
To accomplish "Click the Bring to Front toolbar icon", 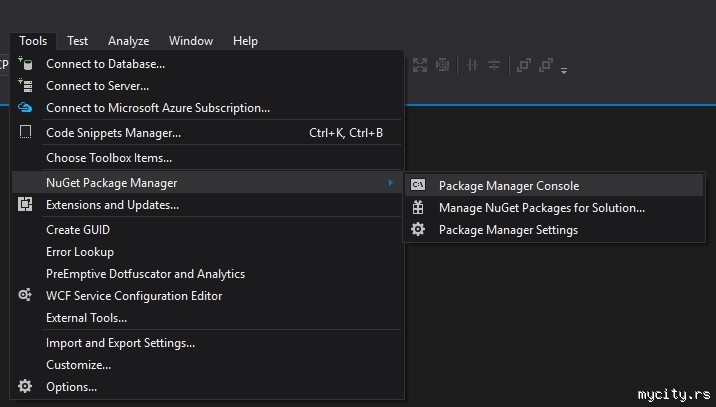I will coord(523,65).
